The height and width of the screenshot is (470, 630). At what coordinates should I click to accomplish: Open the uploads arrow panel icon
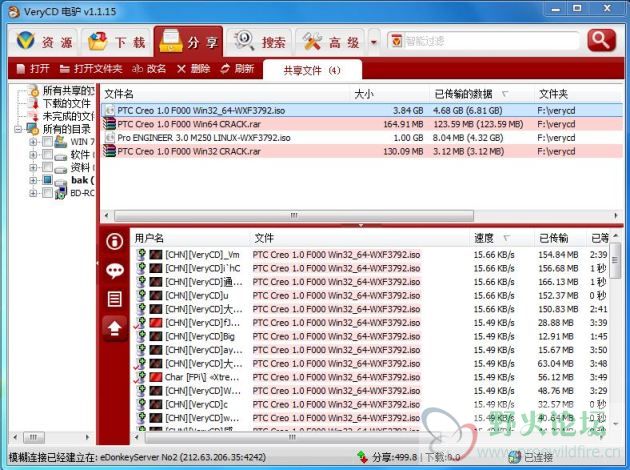115,328
